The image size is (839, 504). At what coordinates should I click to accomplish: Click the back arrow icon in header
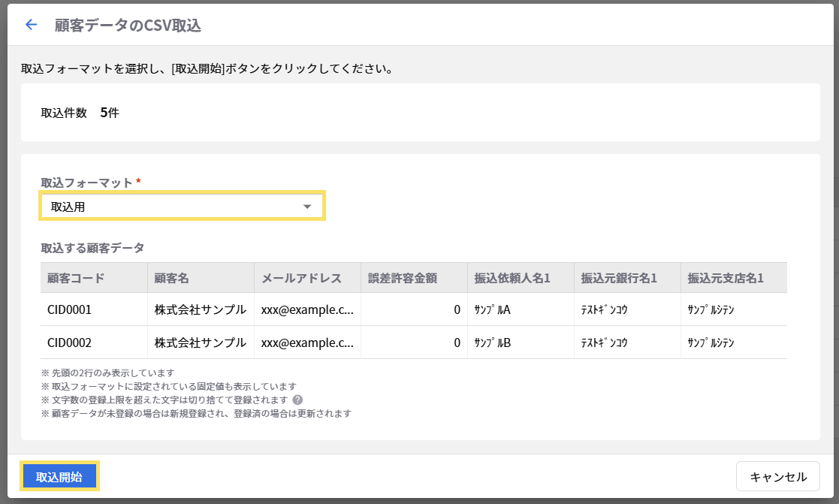click(31, 25)
